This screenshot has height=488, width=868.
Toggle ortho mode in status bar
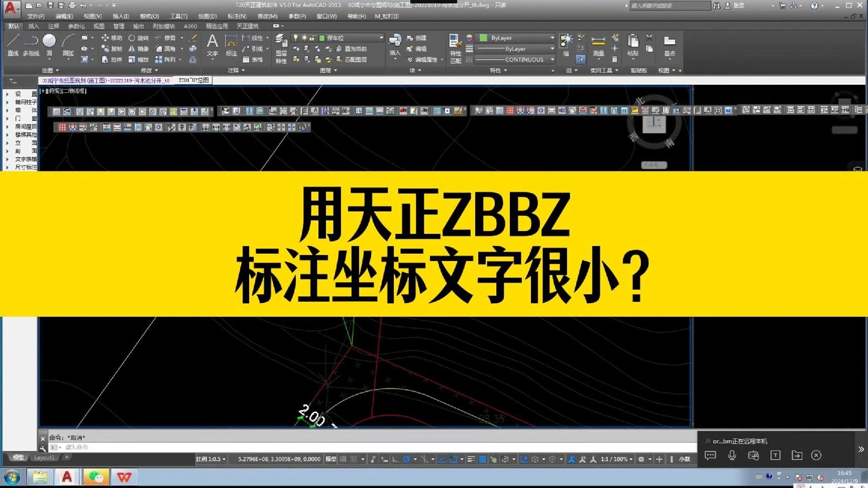(395, 459)
